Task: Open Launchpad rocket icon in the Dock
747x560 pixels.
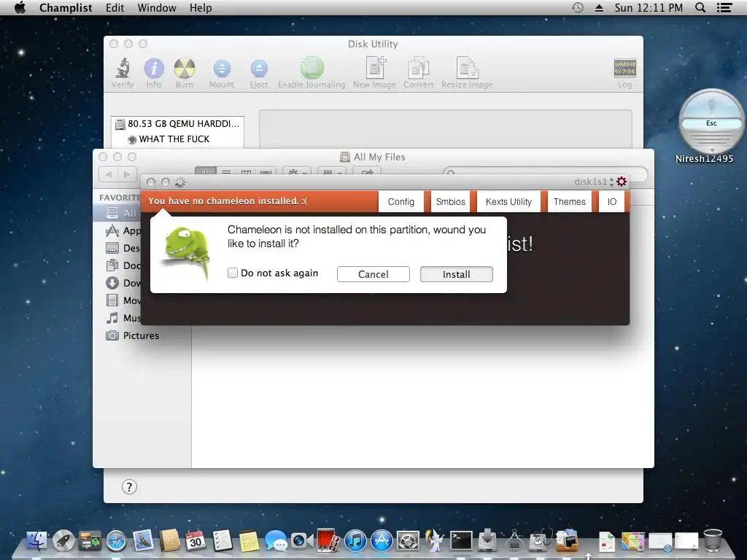Action: tap(63, 541)
